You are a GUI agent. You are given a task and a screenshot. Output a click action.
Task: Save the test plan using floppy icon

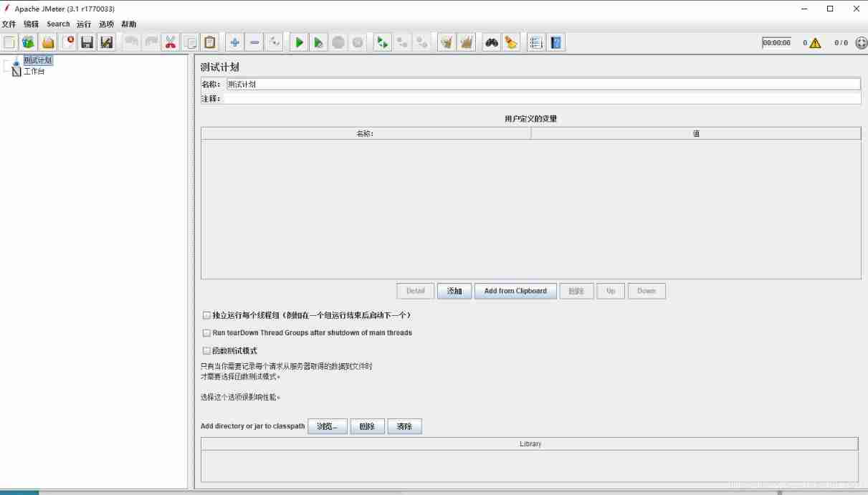coord(87,42)
